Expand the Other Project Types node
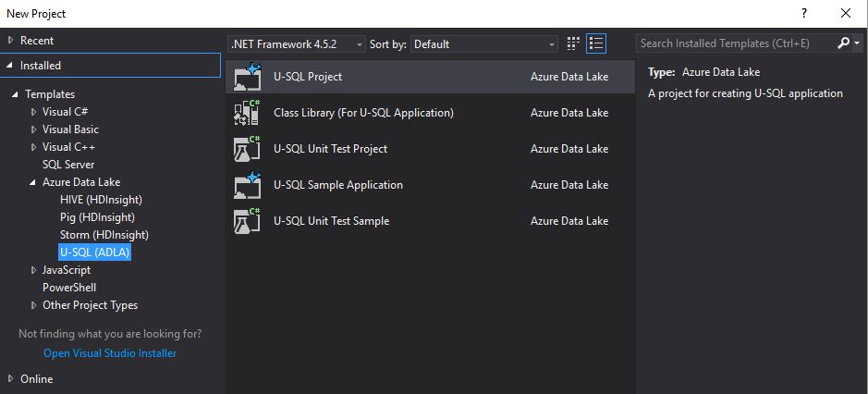Viewport: 868px width, 394px height. (34, 305)
